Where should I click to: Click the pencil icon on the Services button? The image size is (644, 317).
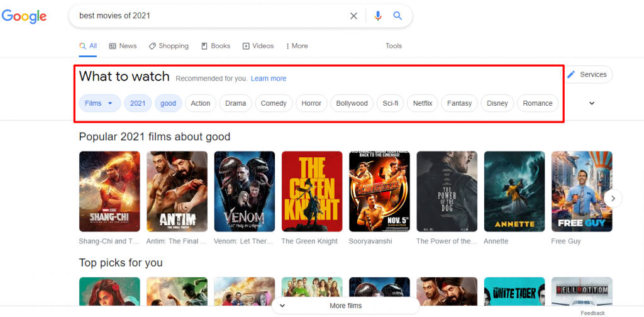[571, 74]
